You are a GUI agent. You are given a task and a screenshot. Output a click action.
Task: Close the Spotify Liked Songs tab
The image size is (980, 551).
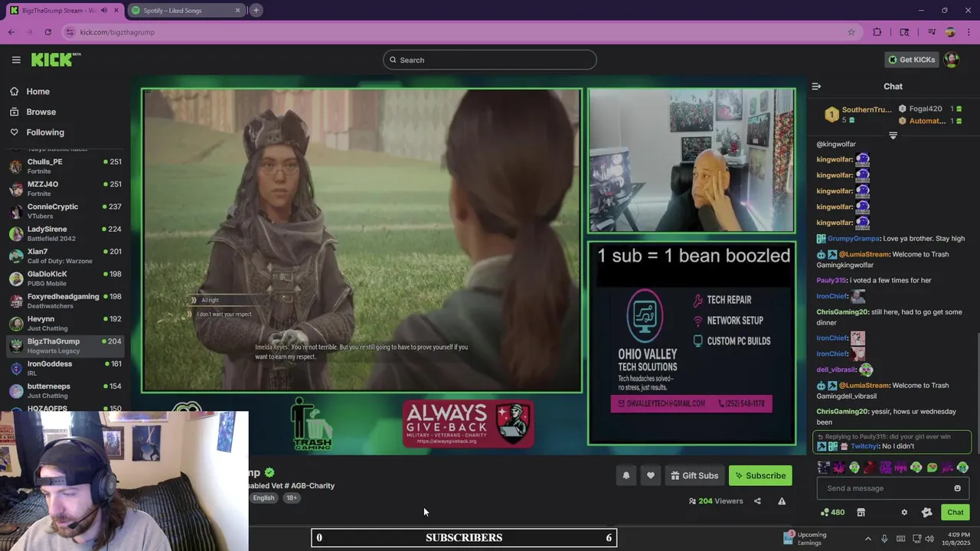(x=237, y=10)
